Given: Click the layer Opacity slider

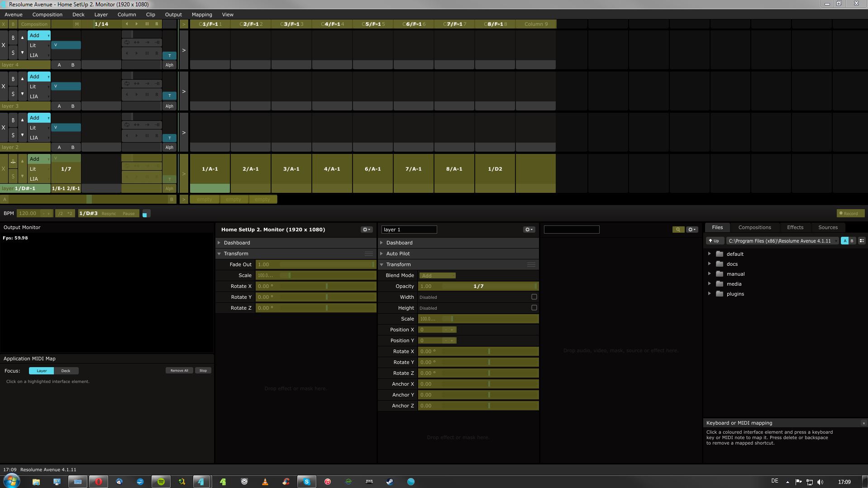Looking at the screenshot, I should tap(478, 286).
